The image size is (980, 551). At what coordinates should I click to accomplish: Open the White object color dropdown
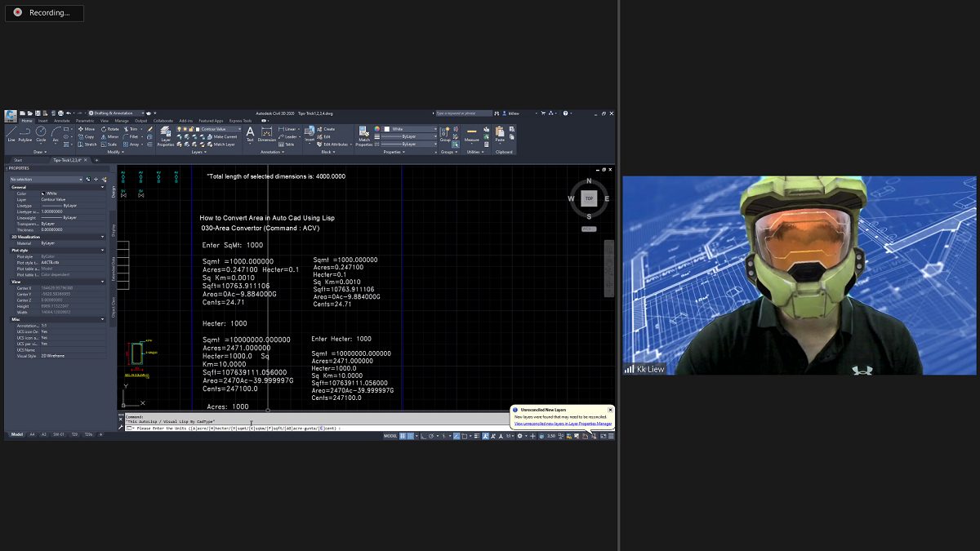[x=408, y=129]
